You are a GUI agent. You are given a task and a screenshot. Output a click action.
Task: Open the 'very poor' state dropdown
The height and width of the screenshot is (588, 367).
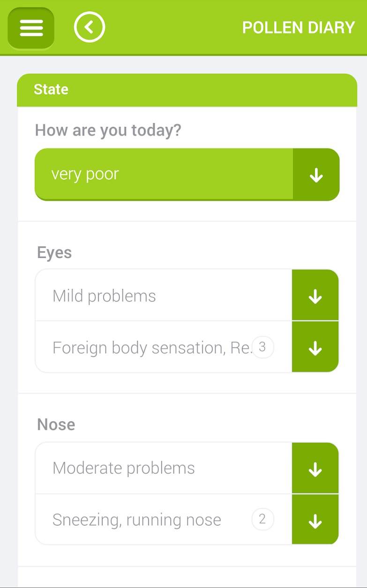tap(164, 175)
